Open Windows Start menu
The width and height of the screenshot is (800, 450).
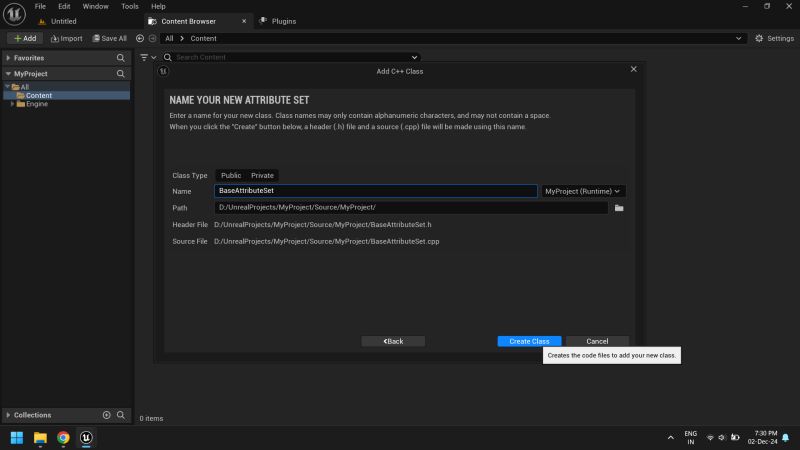tap(17, 438)
